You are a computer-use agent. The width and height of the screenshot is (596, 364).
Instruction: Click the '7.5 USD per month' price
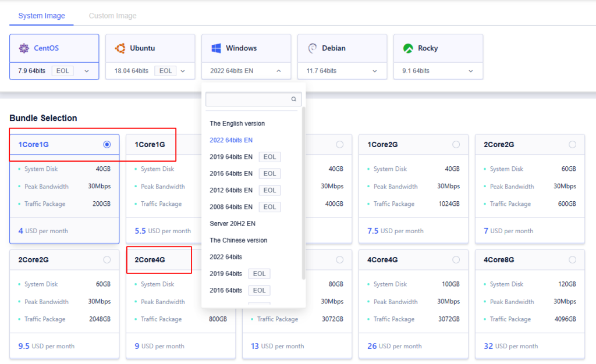[395, 231]
